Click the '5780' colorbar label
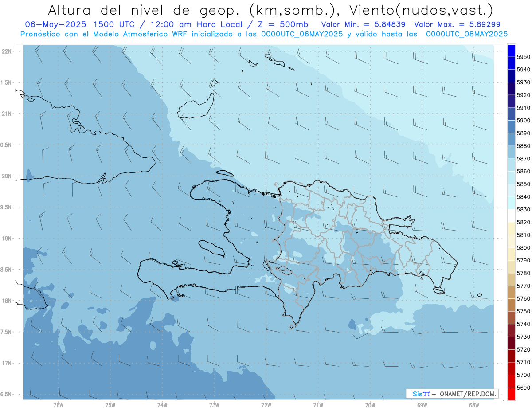The image size is (532, 411). (x=524, y=274)
